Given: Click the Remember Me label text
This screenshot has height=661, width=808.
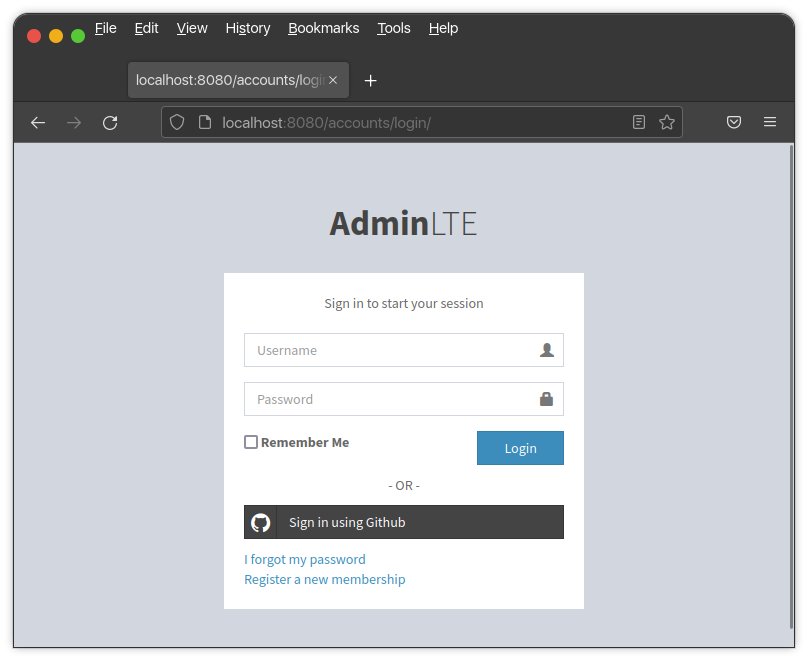Looking at the screenshot, I should click(x=305, y=443).
